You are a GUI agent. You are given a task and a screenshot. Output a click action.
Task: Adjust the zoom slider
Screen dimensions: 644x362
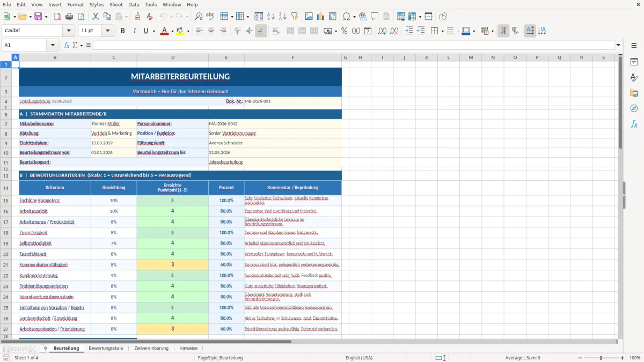tap(601, 358)
